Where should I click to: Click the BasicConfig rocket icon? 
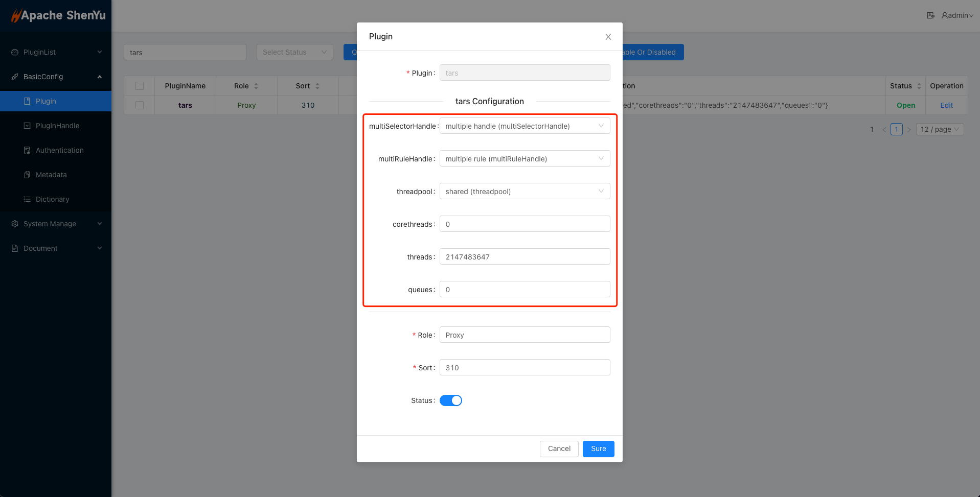[x=15, y=77]
